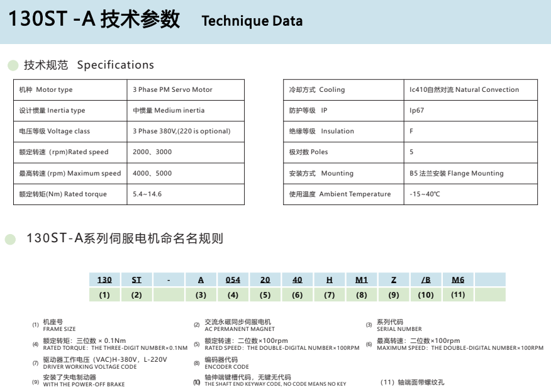551x392 pixels.
Task: Click the "130ST -A 技术参数" page title
Action: 94,20
